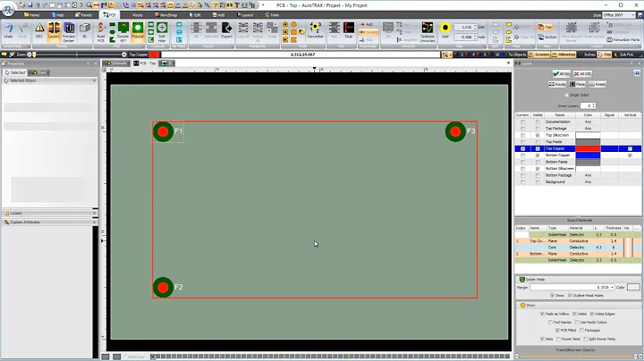Click the Renumber pads icon

tap(316, 30)
